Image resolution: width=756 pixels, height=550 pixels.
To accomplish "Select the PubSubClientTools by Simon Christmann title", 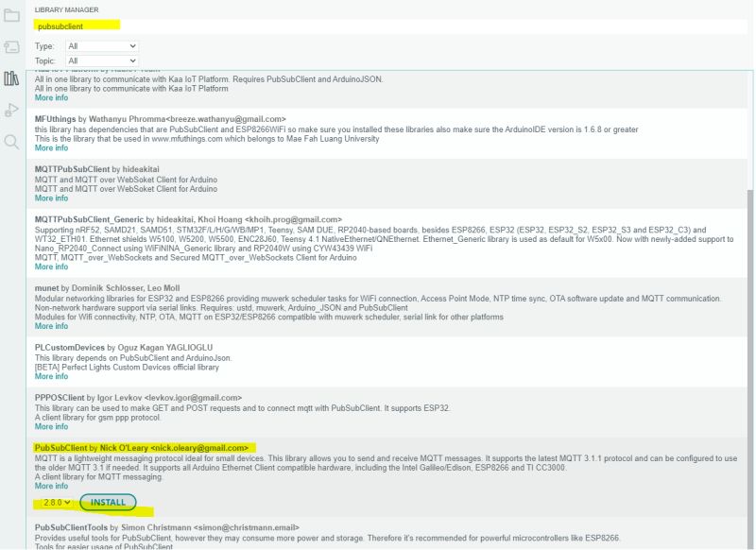I will 167,527.
